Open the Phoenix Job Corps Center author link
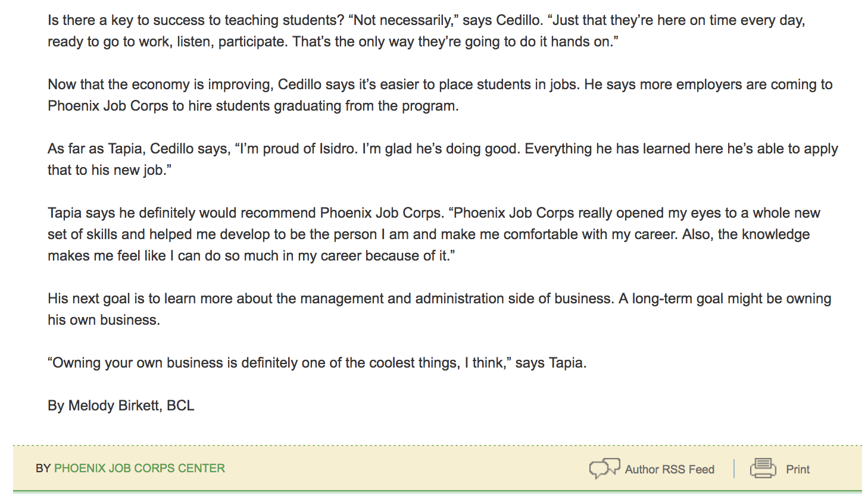Image resolution: width=868 pixels, height=502 pixels. [x=139, y=468]
